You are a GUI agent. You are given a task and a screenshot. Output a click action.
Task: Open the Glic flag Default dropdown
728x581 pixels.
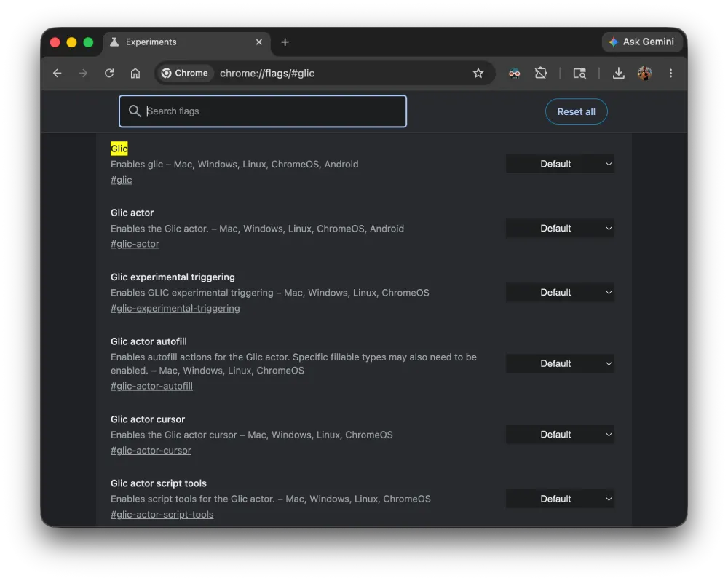click(x=560, y=164)
